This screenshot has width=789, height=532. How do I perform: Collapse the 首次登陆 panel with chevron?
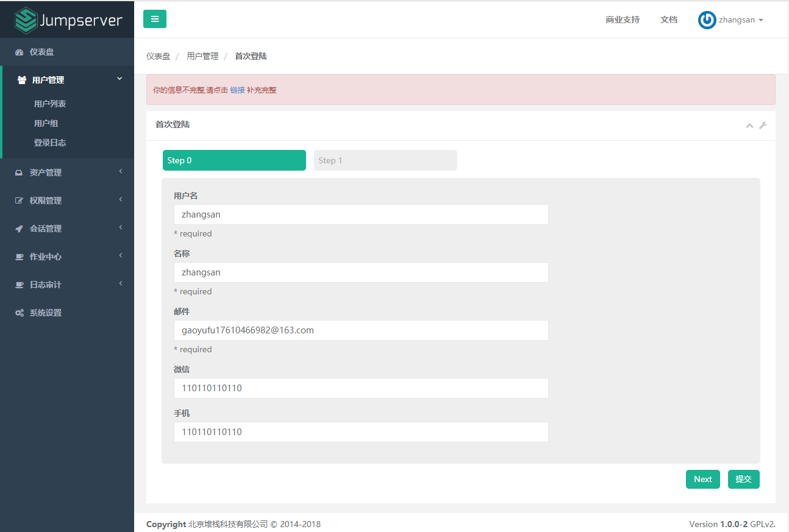click(x=749, y=126)
